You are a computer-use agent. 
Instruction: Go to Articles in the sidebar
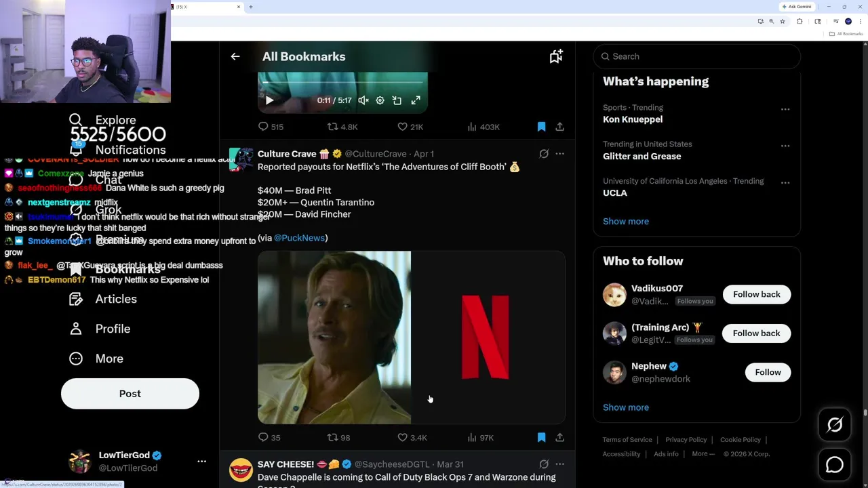point(103,299)
